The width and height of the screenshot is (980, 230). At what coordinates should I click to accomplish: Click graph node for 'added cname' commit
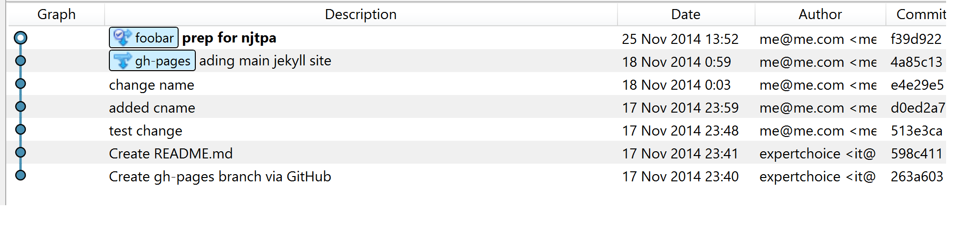point(21,107)
